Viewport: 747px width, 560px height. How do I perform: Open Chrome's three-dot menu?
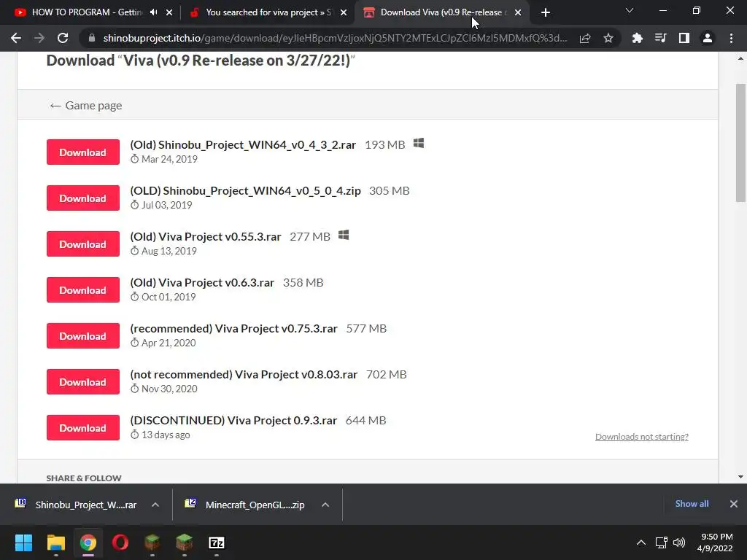[731, 38]
